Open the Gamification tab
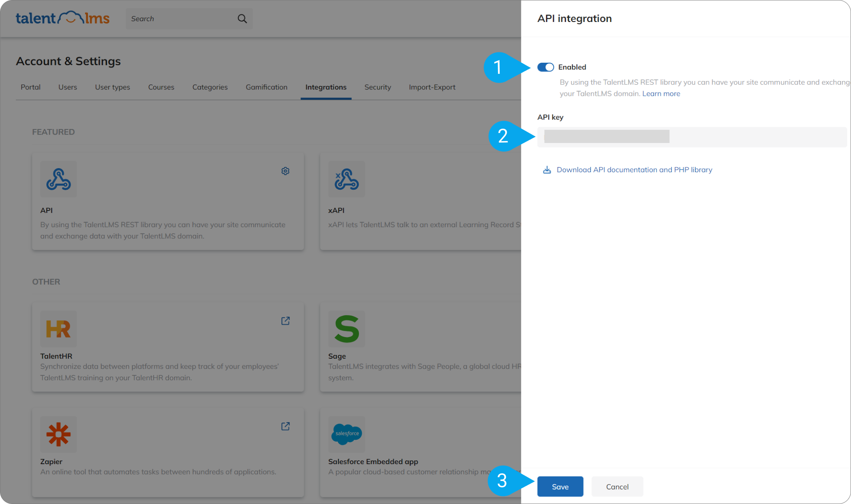 (x=266, y=87)
